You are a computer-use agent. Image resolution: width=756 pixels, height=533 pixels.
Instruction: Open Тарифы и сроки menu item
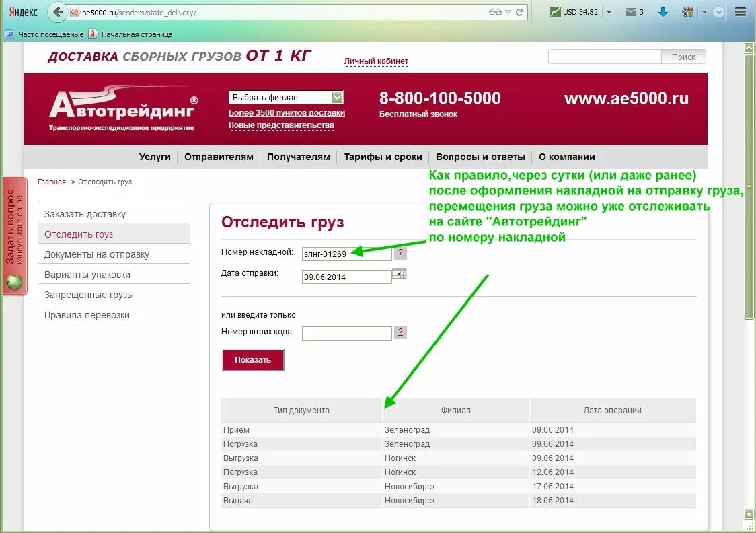383,157
